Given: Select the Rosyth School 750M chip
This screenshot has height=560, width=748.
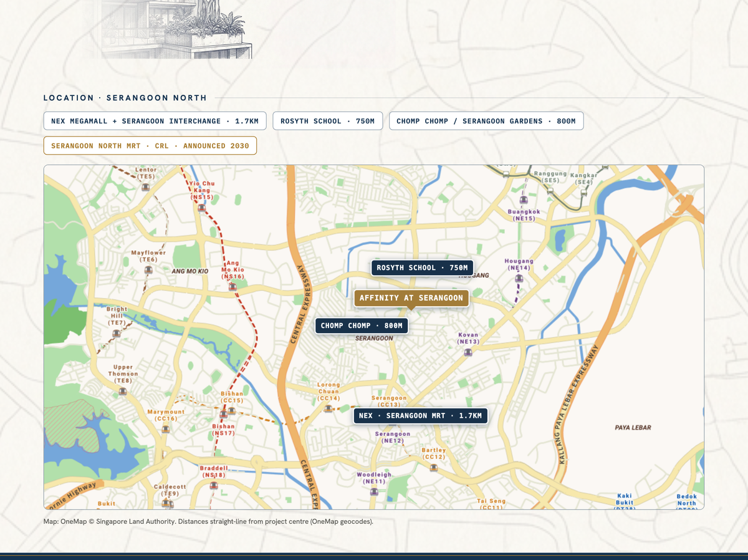Looking at the screenshot, I should (328, 121).
